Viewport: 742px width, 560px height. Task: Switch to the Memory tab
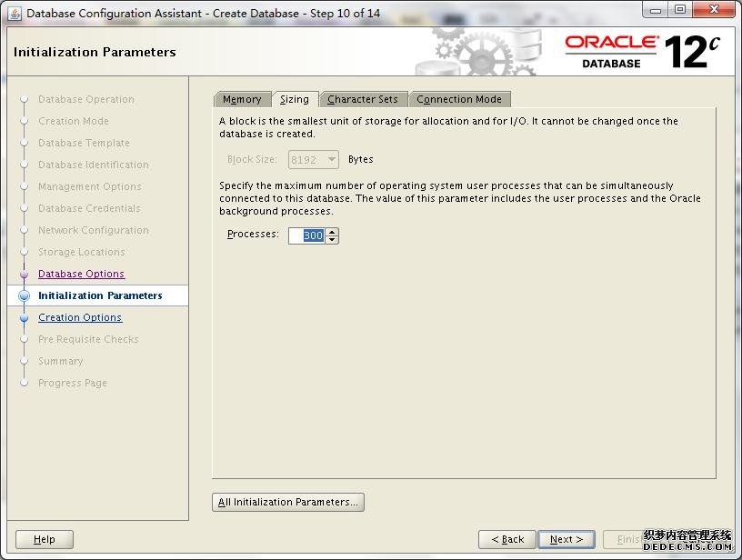[242, 99]
